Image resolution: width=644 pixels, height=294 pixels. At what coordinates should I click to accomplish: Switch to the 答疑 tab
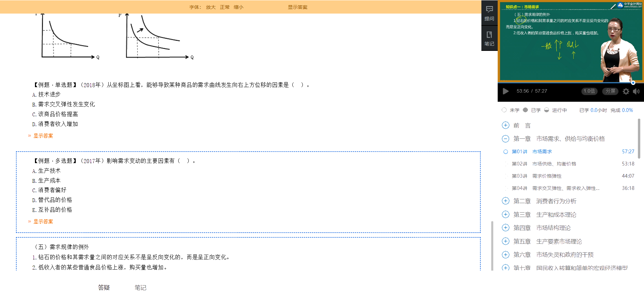[104, 288]
